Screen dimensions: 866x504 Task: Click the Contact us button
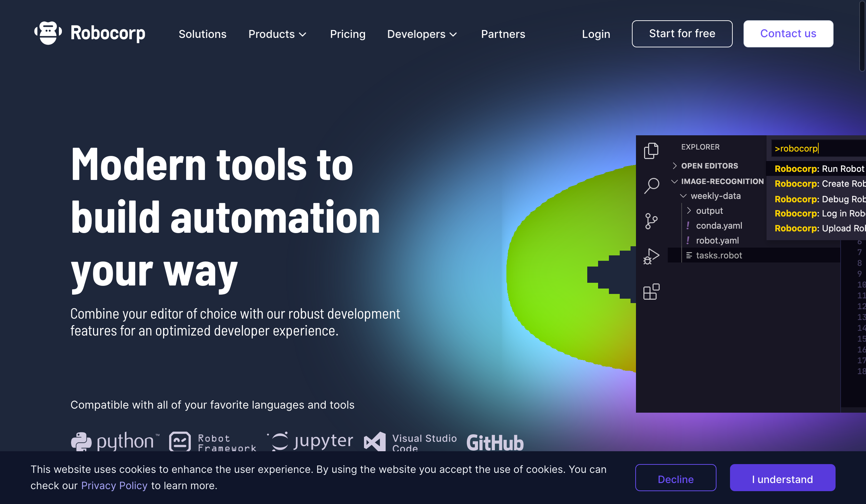click(x=788, y=34)
